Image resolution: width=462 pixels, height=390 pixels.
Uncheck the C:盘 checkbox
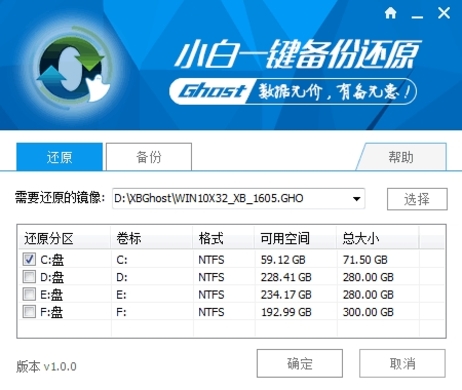pos(29,259)
